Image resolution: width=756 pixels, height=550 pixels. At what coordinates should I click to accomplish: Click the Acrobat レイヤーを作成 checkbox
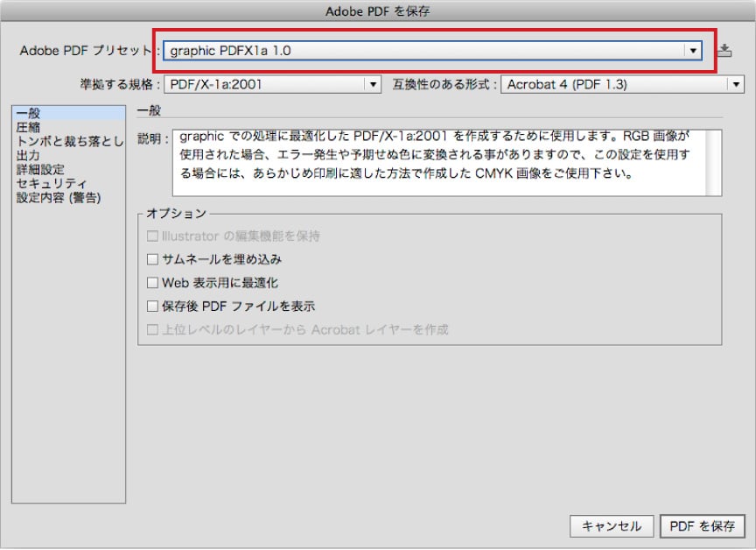point(153,331)
